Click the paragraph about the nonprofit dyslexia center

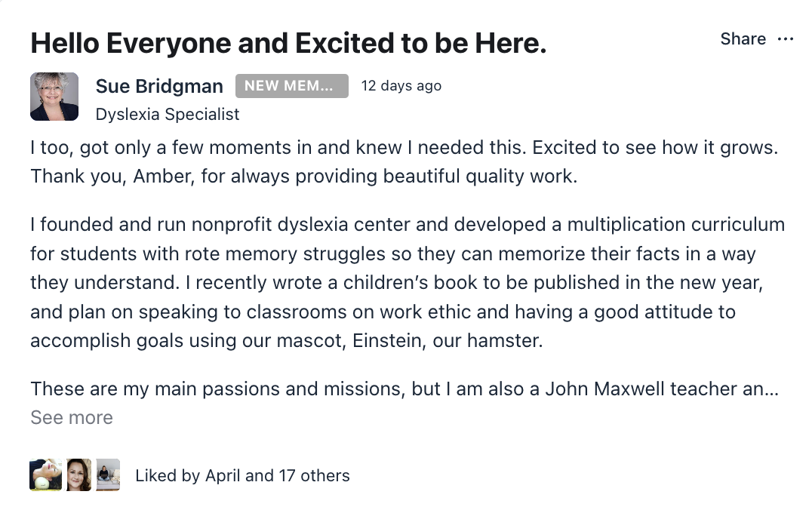[408, 283]
